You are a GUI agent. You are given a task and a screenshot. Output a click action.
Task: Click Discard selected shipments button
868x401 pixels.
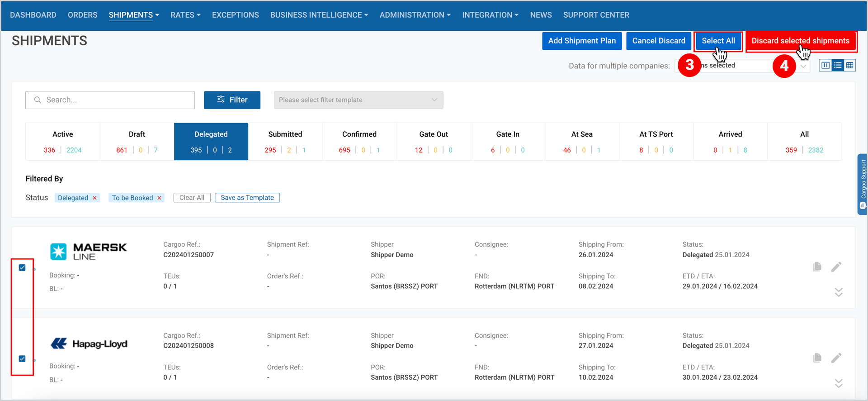tap(801, 41)
